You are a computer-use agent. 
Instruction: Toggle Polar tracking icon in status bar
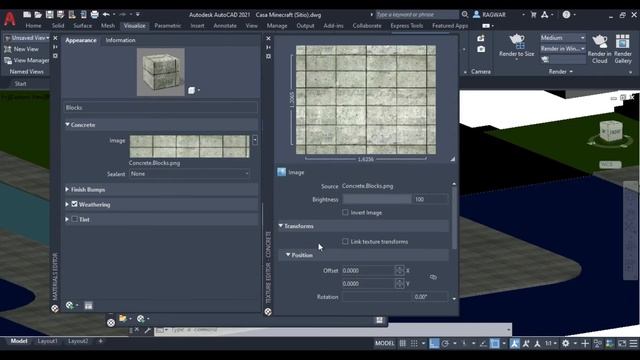pyautogui.click(x=445, y=343)
